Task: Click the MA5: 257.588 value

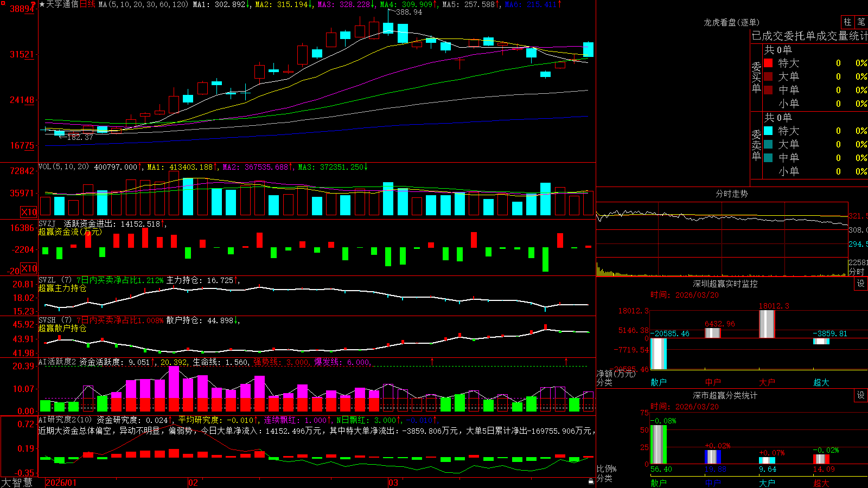Action: tap(471, 4)
